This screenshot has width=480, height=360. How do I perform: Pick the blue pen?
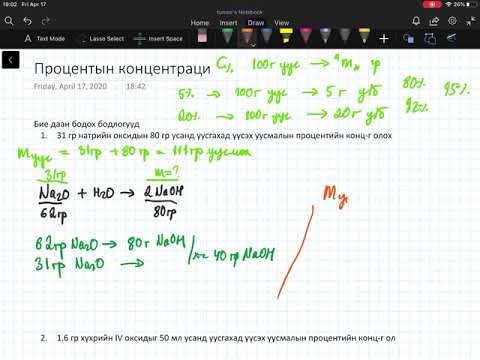(x=267, y=36)
